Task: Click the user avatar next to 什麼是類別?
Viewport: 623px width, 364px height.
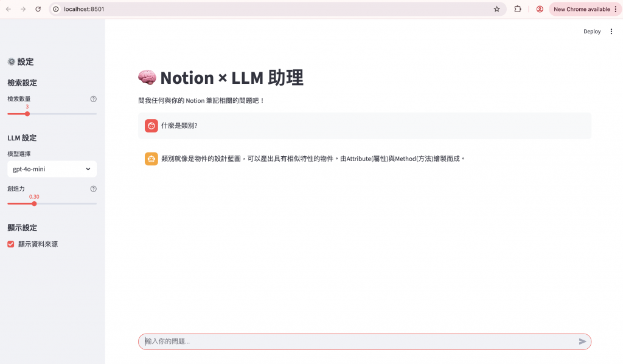Action: pyautogui.click(x=151, y=126)
